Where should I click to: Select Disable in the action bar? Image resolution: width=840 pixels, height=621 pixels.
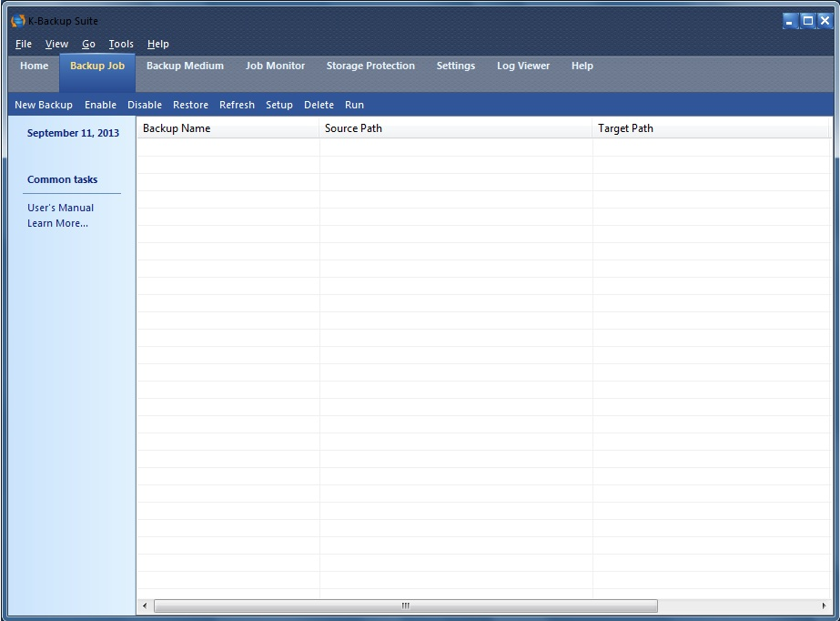click(x=145, y=105)
